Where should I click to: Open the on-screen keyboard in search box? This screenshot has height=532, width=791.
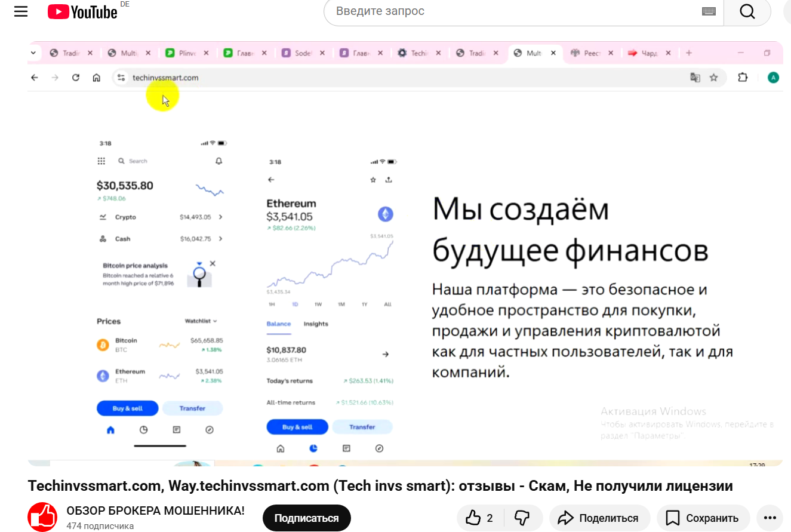click(709, 11)
